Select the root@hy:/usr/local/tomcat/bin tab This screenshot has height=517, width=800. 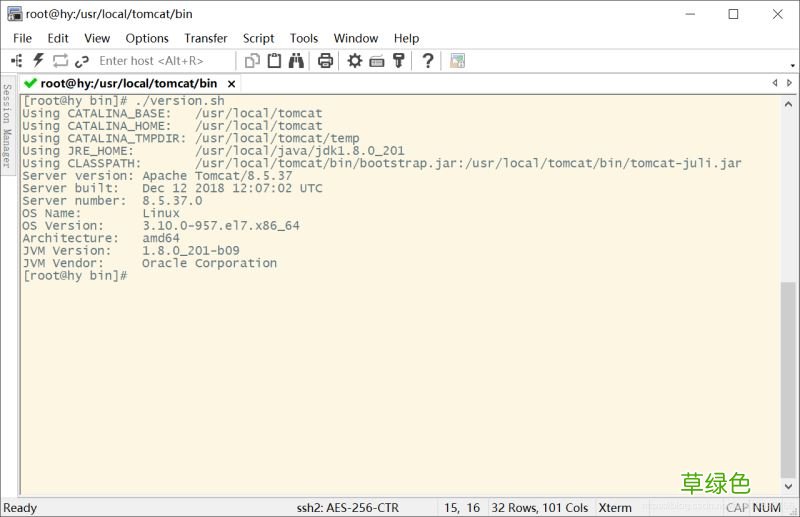(129, 83)
